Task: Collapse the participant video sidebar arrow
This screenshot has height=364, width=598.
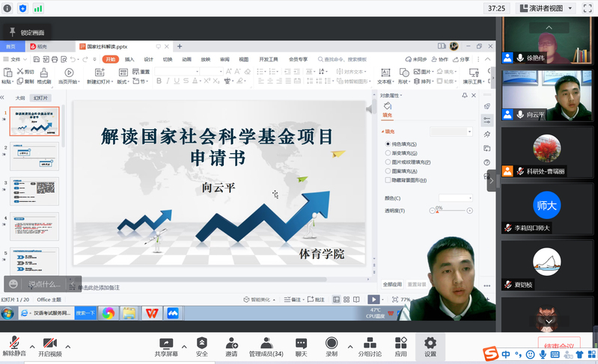Action: [x=492, y=180]
